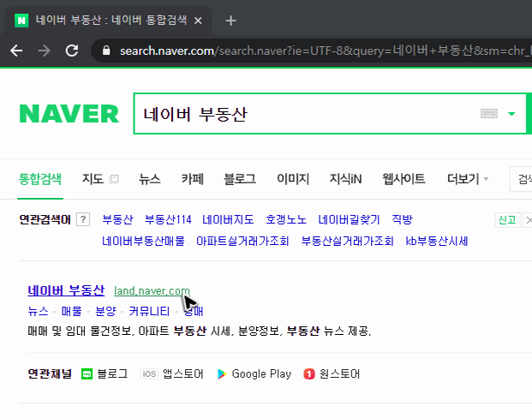Image resolution: width=532 pixels, height=418 pixels.
Task: Open the 네이버 부동산 result title link
Action: point(66,290)
